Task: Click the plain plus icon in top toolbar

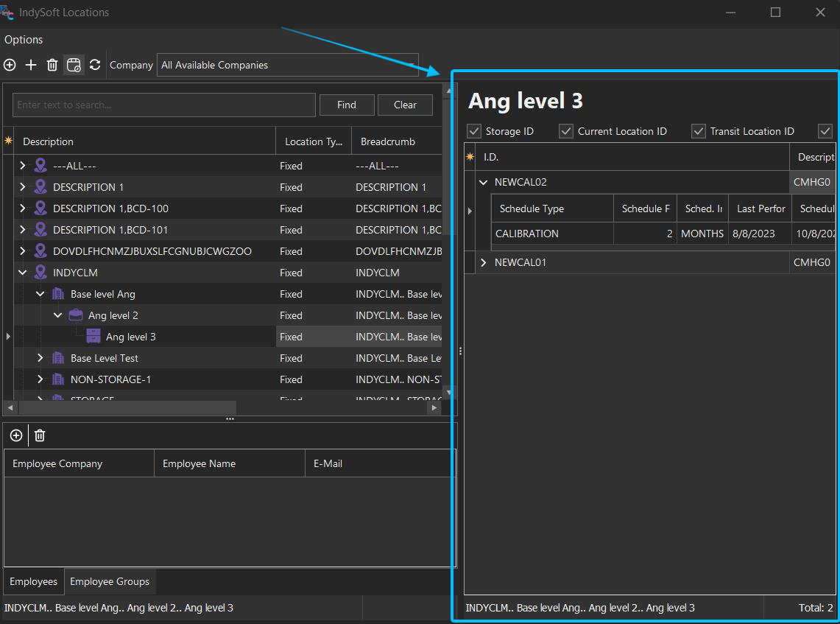Action: pos(31,65)
